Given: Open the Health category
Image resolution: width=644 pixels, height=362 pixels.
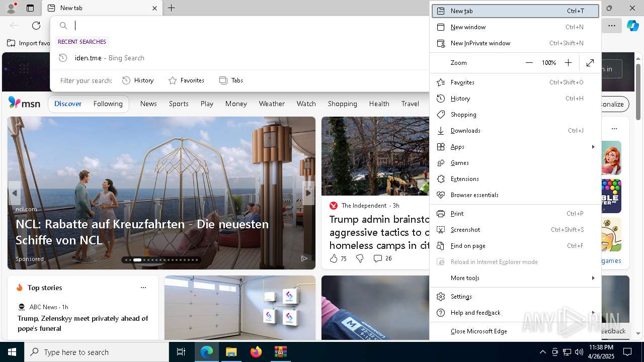Looking at the screenshot, I should coord(379,104).
